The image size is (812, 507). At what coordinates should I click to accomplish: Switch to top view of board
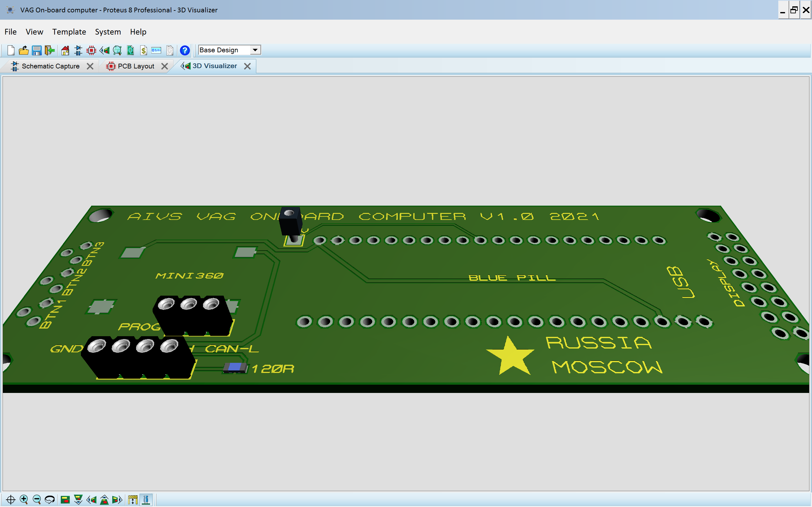point(65,500)
